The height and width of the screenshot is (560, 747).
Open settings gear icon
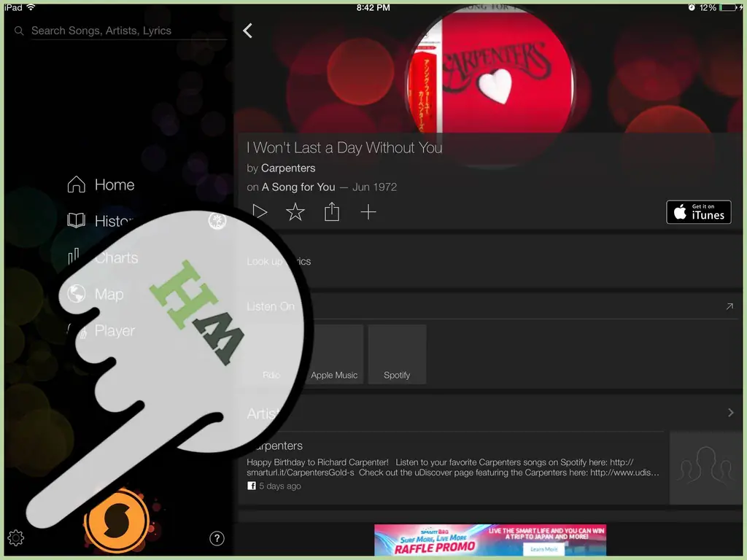[16, 537]
